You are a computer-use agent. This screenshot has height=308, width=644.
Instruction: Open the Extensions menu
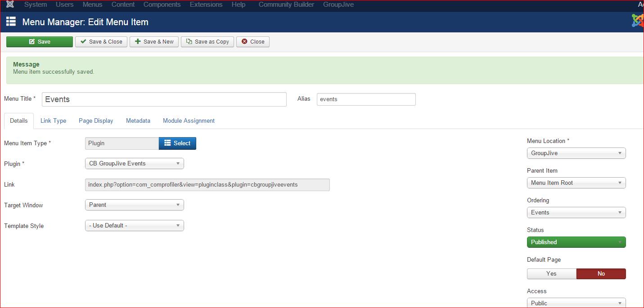(206, 4)
